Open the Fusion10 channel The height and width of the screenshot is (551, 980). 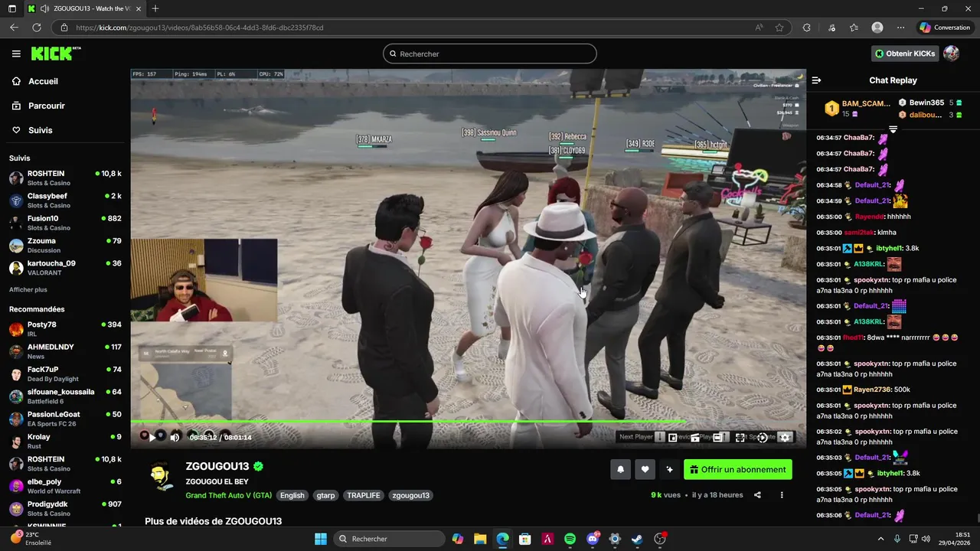click(x=65, y=223)
